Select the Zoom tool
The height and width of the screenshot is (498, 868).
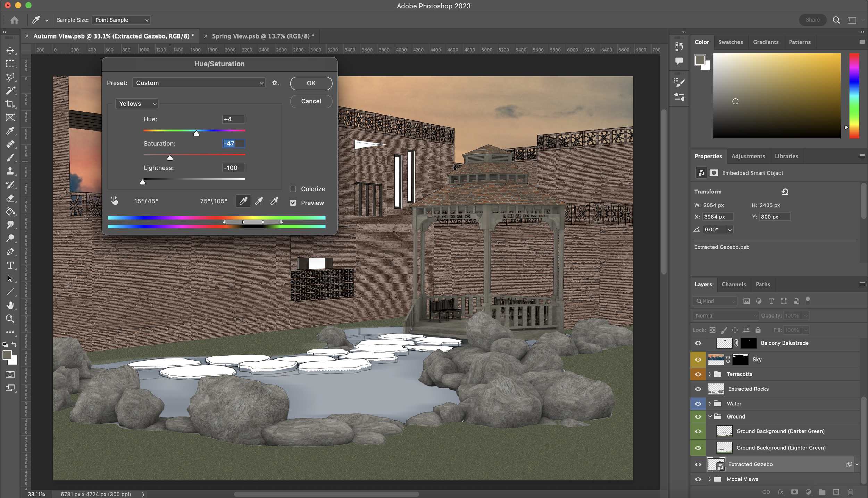(10, 319)
